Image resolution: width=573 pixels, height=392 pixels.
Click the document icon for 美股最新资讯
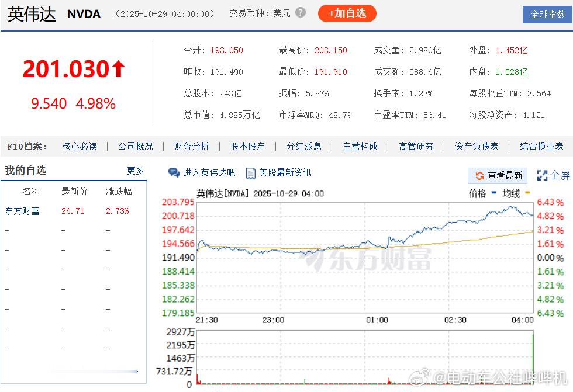click(251, 173)
